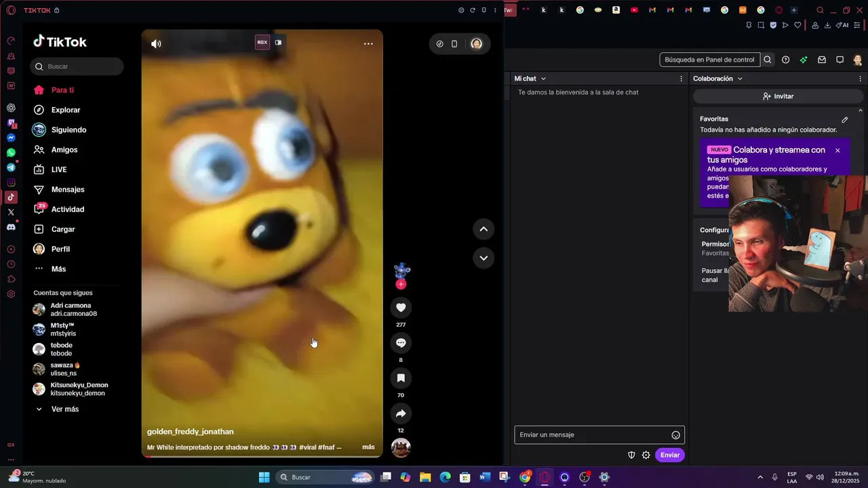Open comments via the speech bubble icon
Image resolution: width=868 pixels, height=488 pixels.
pos(401,343)
